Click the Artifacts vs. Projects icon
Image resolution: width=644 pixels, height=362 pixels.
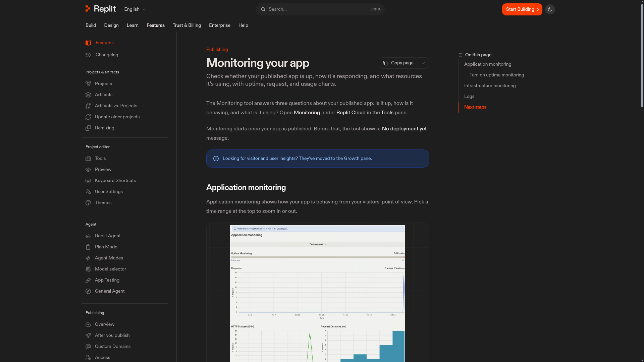(x=88, y=106)
